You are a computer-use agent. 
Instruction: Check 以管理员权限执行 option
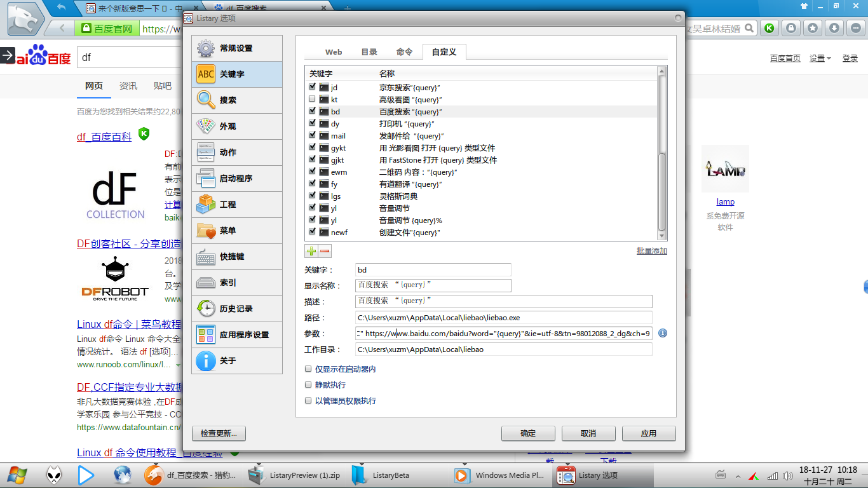pos(309,401)
